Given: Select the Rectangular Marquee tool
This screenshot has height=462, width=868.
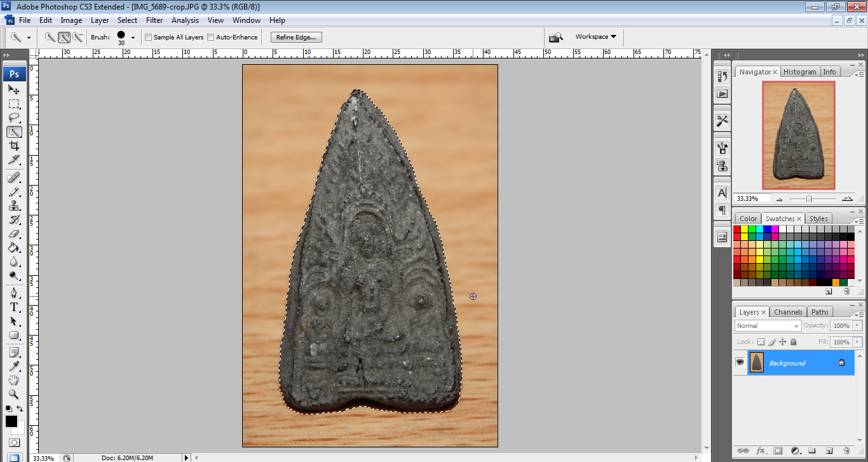Looking at the screenshot, I should [x=14, y=104].
